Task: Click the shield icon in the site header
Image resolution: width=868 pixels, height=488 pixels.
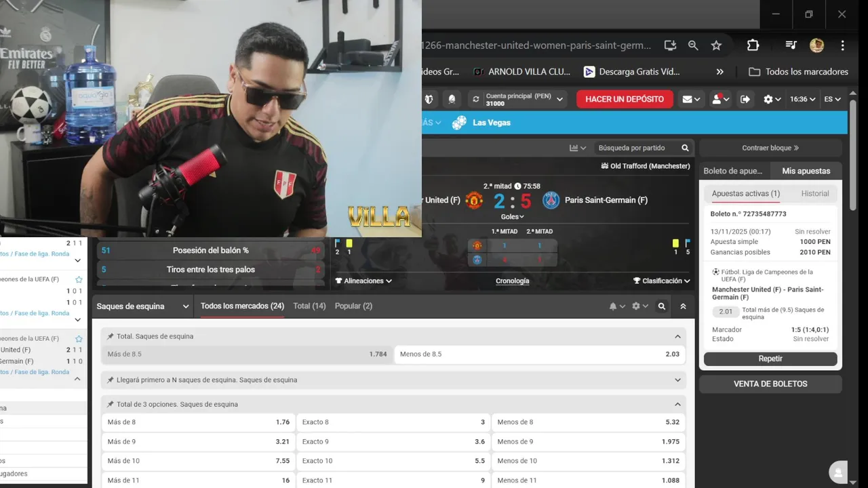Action: click(429, 99)
